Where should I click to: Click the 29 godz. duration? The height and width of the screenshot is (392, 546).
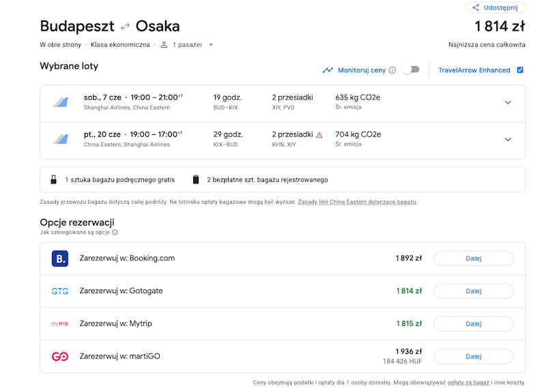(x=228, y=134)
